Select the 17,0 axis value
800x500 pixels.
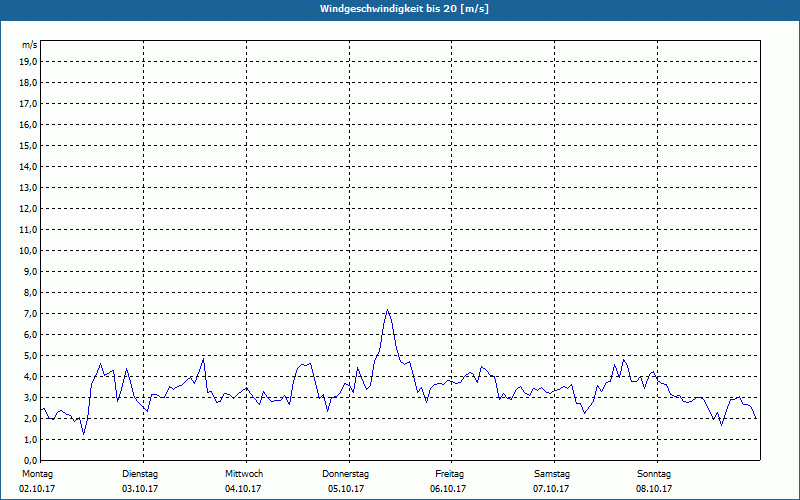[29, 104]
